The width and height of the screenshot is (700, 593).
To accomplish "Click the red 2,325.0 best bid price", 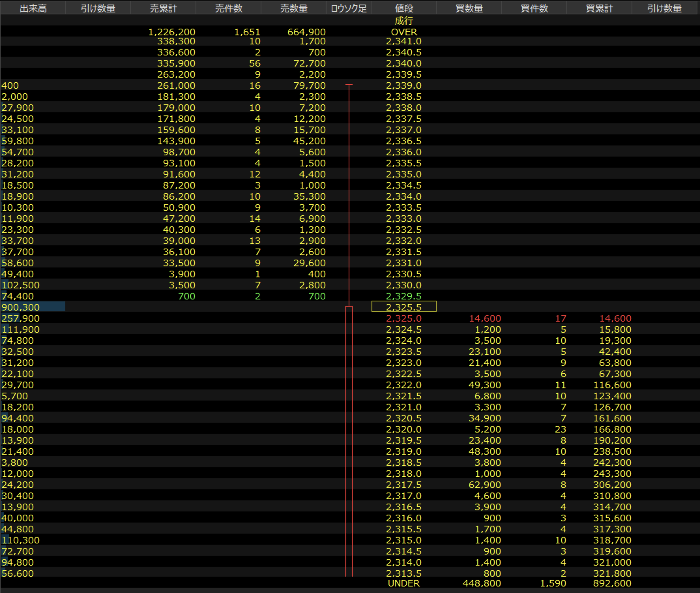I will [404, 318].
